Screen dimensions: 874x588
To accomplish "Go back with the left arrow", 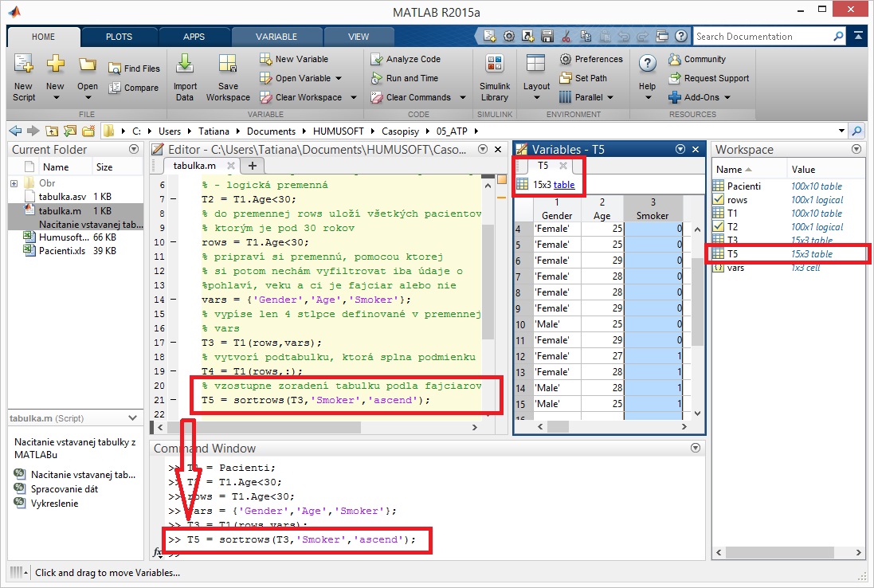I will coord(16,131).
